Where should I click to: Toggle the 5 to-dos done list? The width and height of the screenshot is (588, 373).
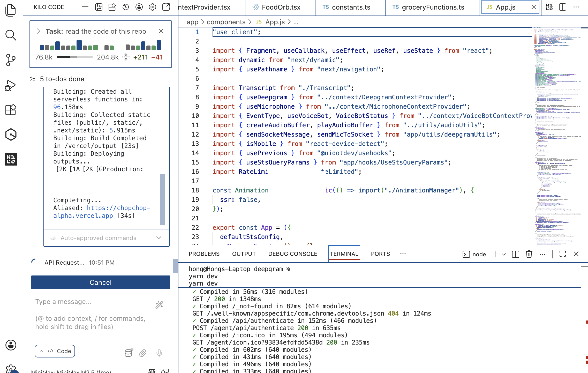tap(62, 79)
